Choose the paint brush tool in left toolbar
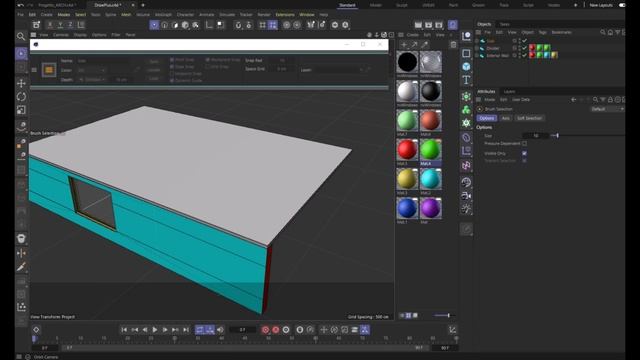640x360 pixels. click(21, 267)
